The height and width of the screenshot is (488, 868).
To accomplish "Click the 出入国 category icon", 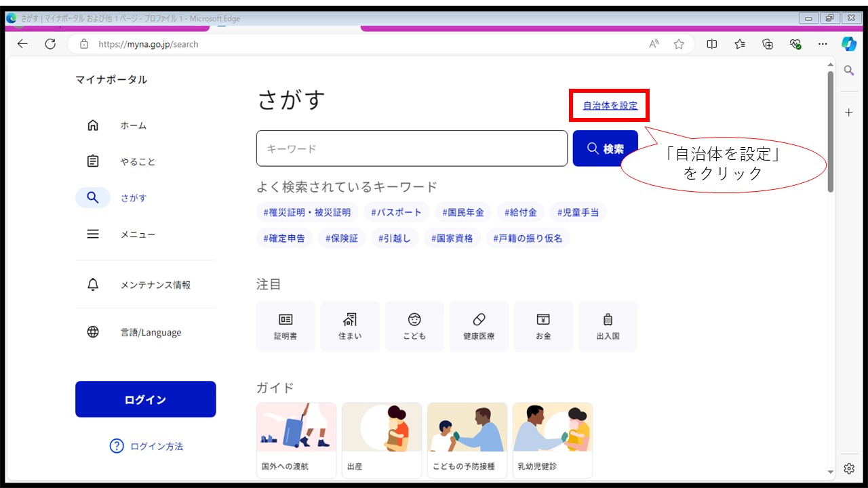I will tap(608, 327).
